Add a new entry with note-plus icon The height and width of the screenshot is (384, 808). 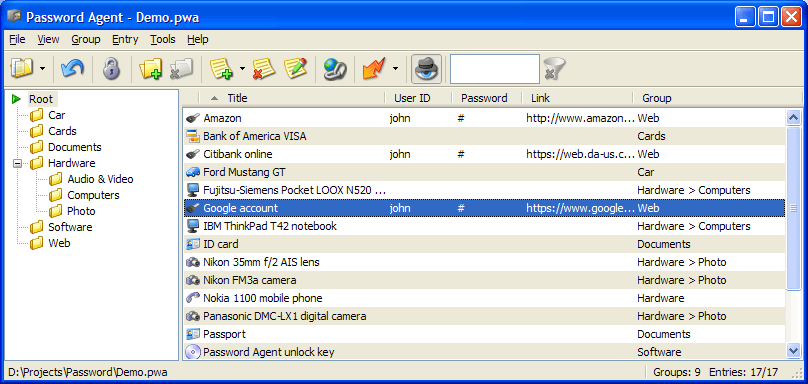pos(221,68)
